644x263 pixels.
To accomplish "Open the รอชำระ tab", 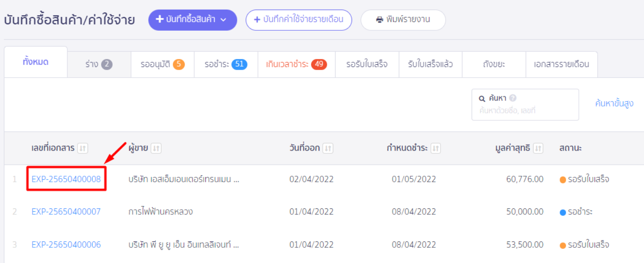I will (226, 64).
